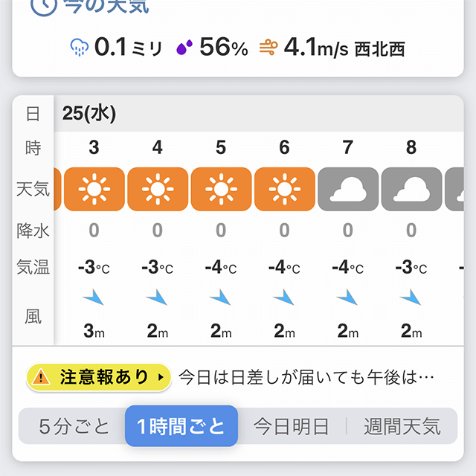
Task: Tap the cloudy icon for 7 o'clock
Action: pos(348,189)
